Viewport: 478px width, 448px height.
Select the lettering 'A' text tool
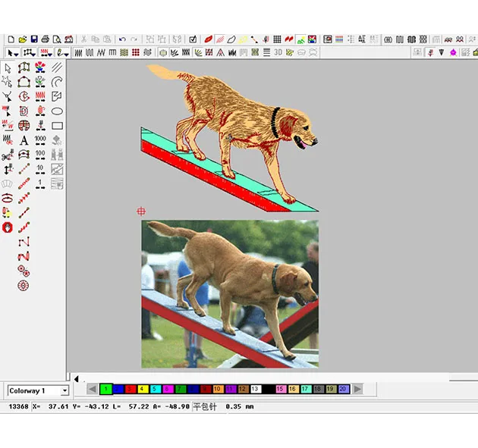(24, 140)
